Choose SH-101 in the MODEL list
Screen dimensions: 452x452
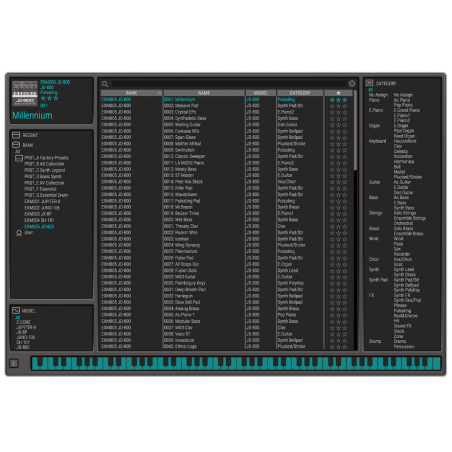click(23, 342)
